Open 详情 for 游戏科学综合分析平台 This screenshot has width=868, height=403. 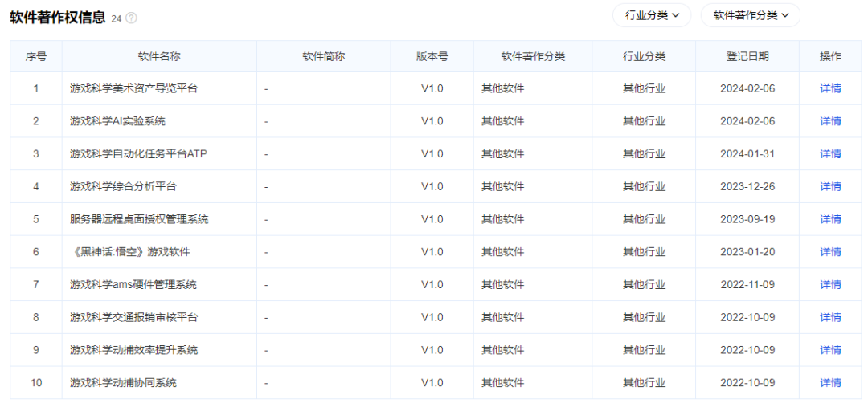click(x=830, y=186)
